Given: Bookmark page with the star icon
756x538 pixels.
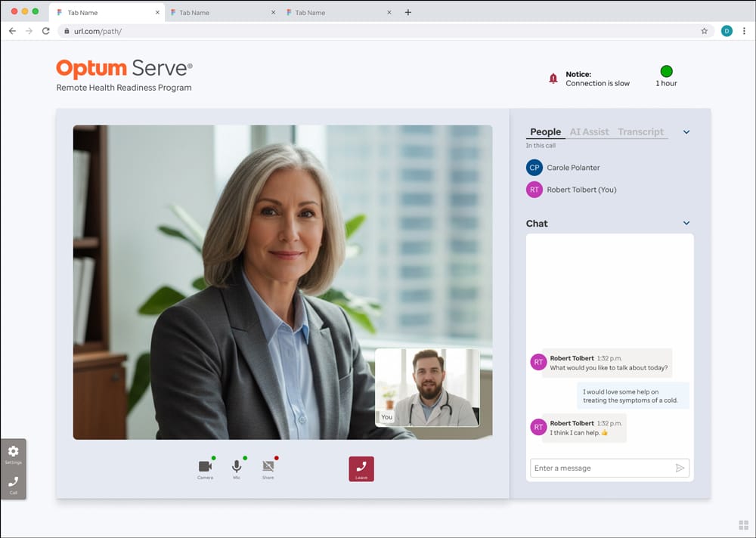Looking at the screenshot, I should coord(705,31).
